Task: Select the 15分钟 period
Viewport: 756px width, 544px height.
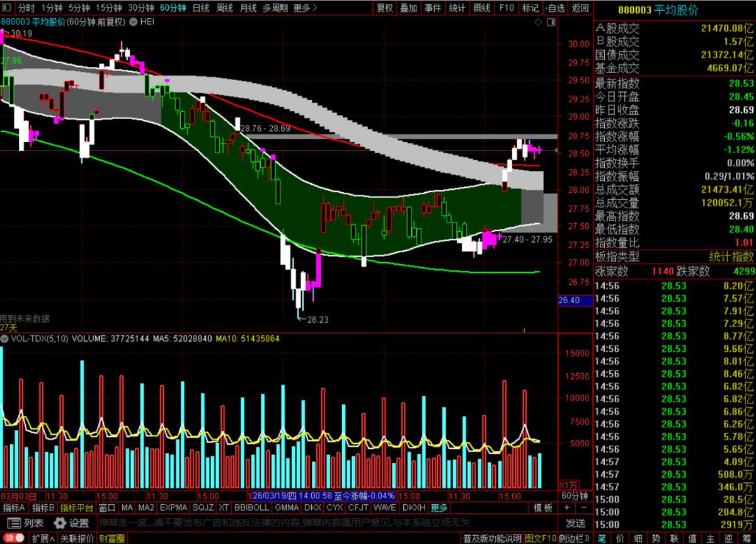Action: pyautogui.click(x=108, y=8)
